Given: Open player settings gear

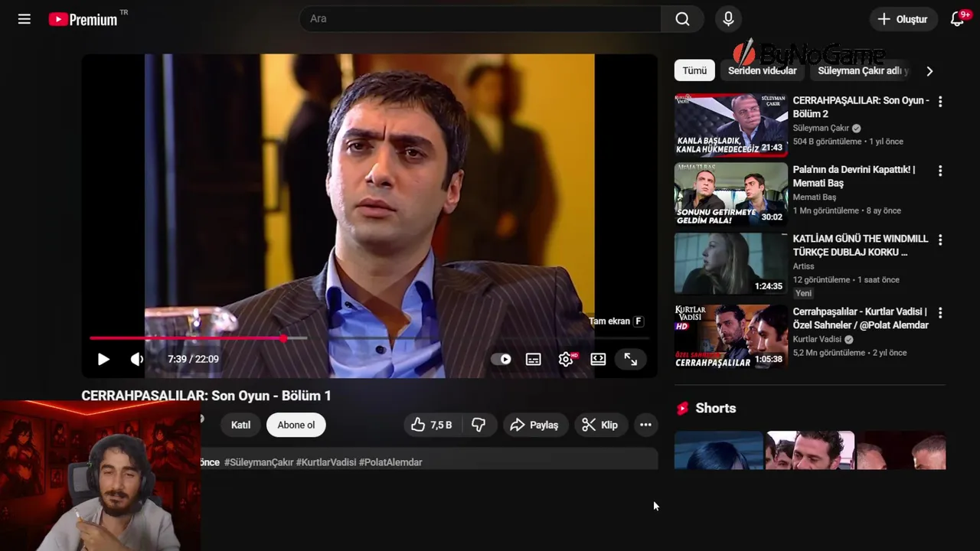Looking at the screenshot, I should pos(567,359).
